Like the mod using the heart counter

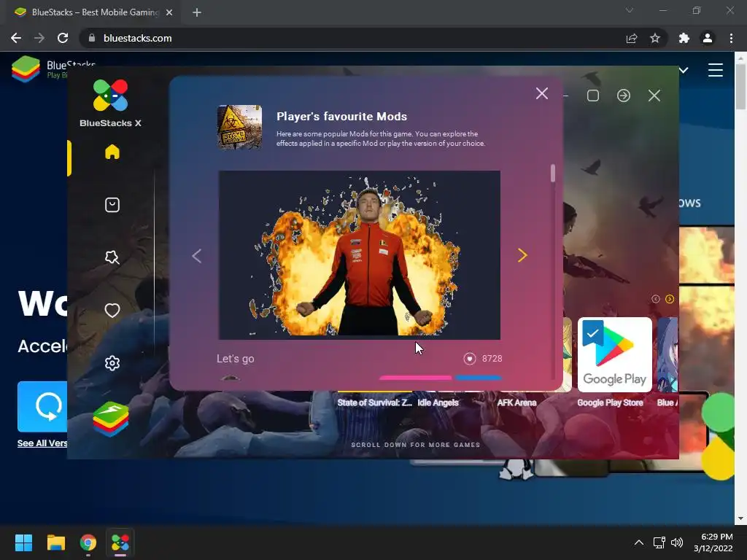(x=469, y=359)
